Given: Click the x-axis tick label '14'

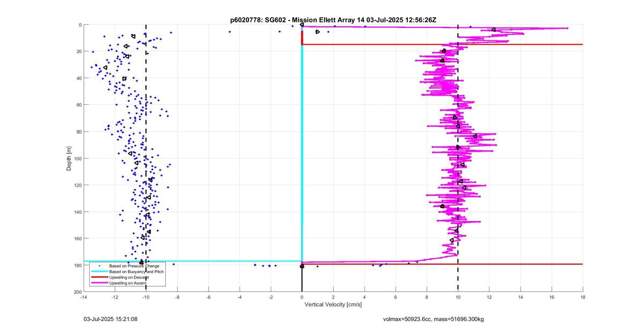Looking at the screenshot, I should 521,297.
